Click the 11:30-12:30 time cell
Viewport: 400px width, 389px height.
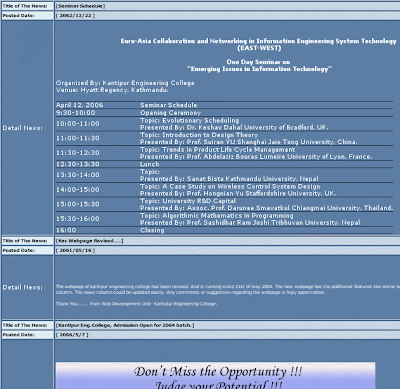pos(78,153)
